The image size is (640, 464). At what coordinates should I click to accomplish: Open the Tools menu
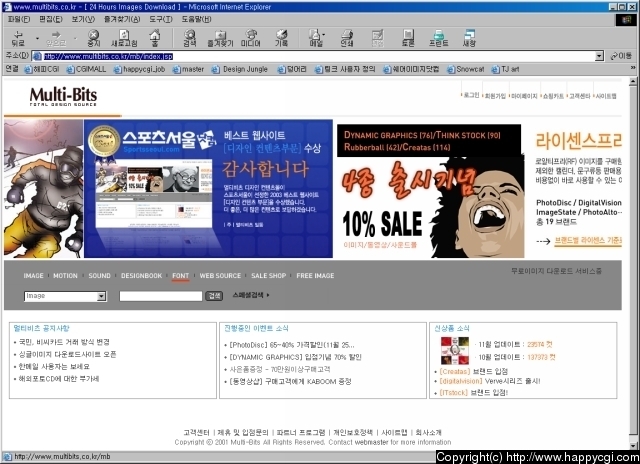coord(160,19)
